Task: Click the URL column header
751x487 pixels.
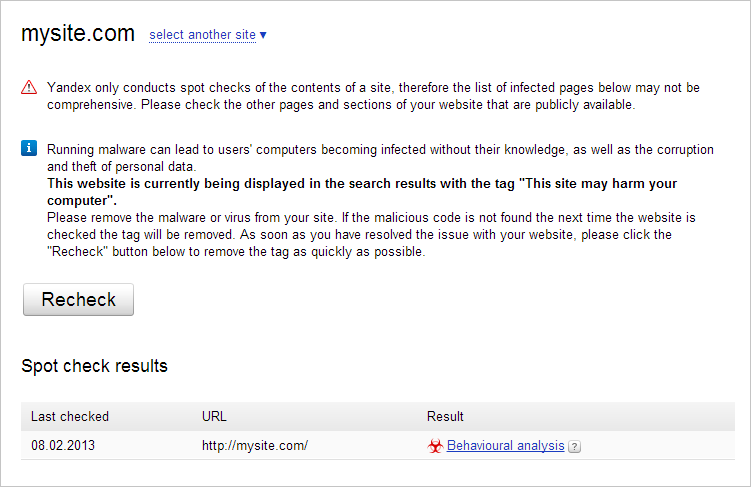Action: (214, 416)
